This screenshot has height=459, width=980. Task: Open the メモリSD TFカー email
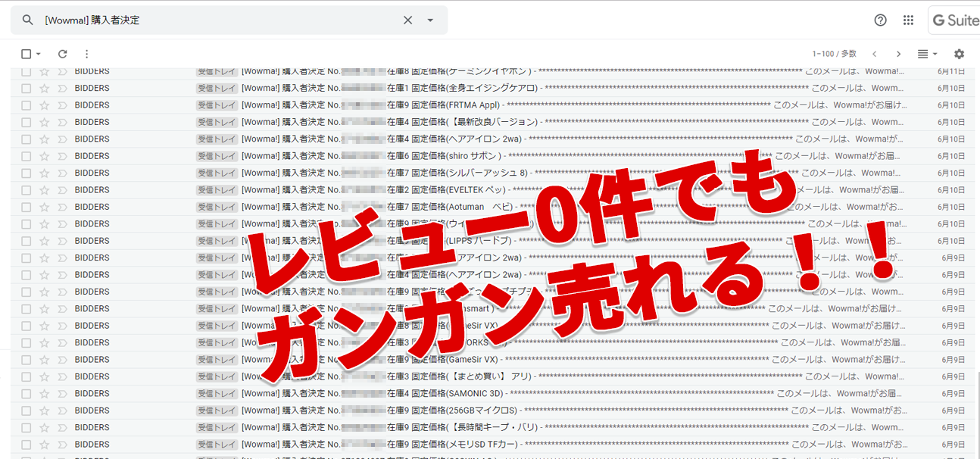[492, 445]
